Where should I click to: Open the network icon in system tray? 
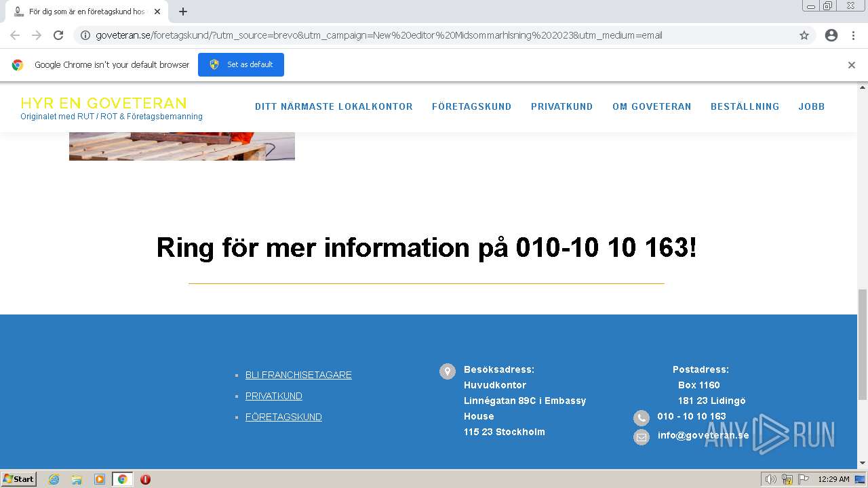(x=787, y=479)
